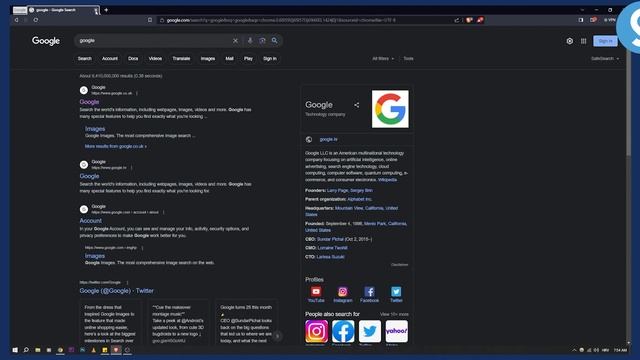Select the Play filter chip
The image size is (640, 360).
(248, 59)
